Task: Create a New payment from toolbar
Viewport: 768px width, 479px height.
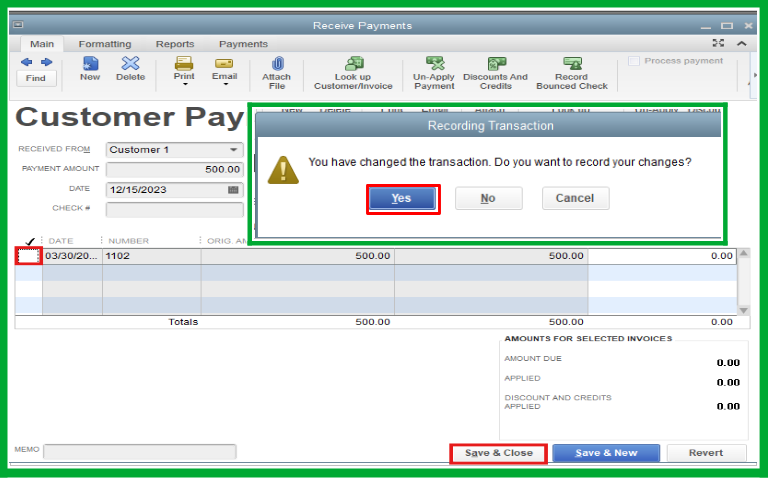Action: click(90, 69)
